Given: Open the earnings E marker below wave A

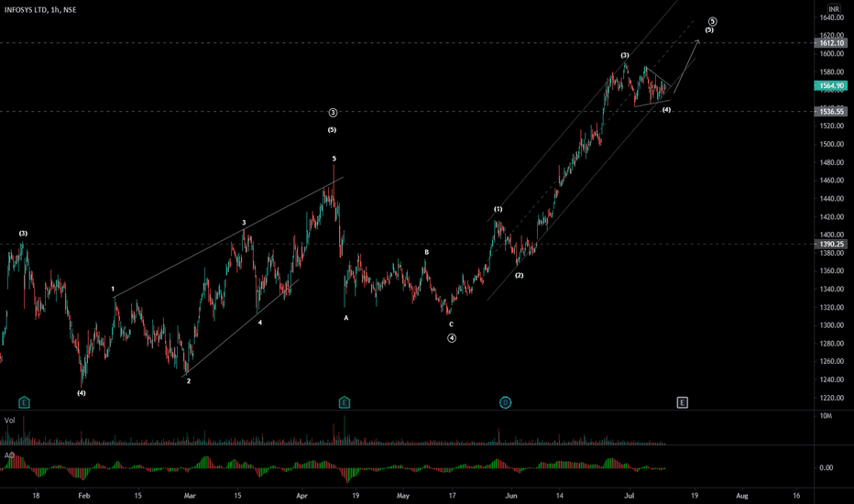Looking at the screenshot, I should pyautogui.click(x=345, y=402).
